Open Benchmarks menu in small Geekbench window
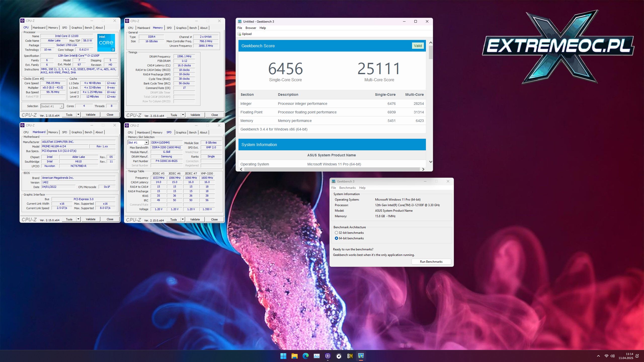This screenshot has height=362, width=644. point(347,188)
